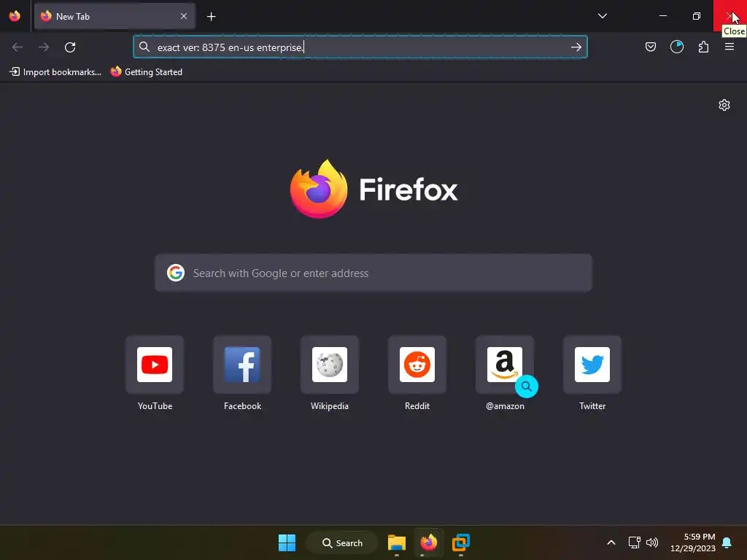This screenshot has height=560, width=747.
Task: Open the YouTube shortcut tile
Action: coord(155,365)
